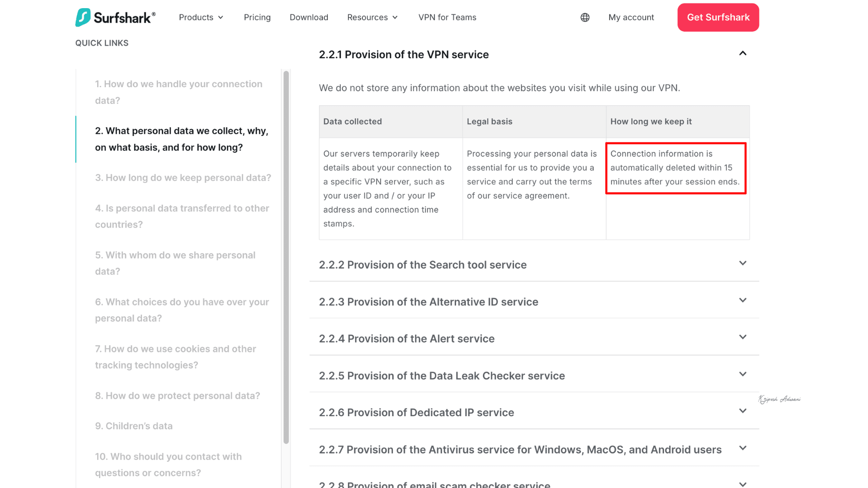
Task: Click the Surfshark logo
Action: (x=115, y=18)
